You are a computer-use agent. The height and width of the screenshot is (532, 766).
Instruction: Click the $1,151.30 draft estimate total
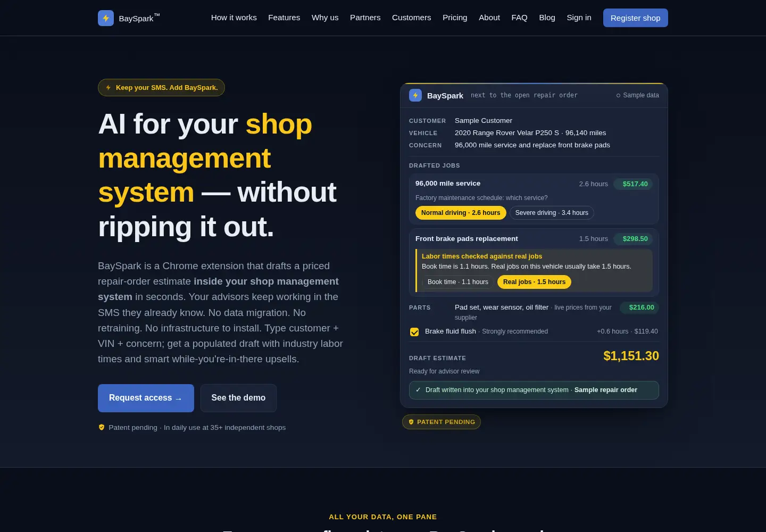[631, 356]
